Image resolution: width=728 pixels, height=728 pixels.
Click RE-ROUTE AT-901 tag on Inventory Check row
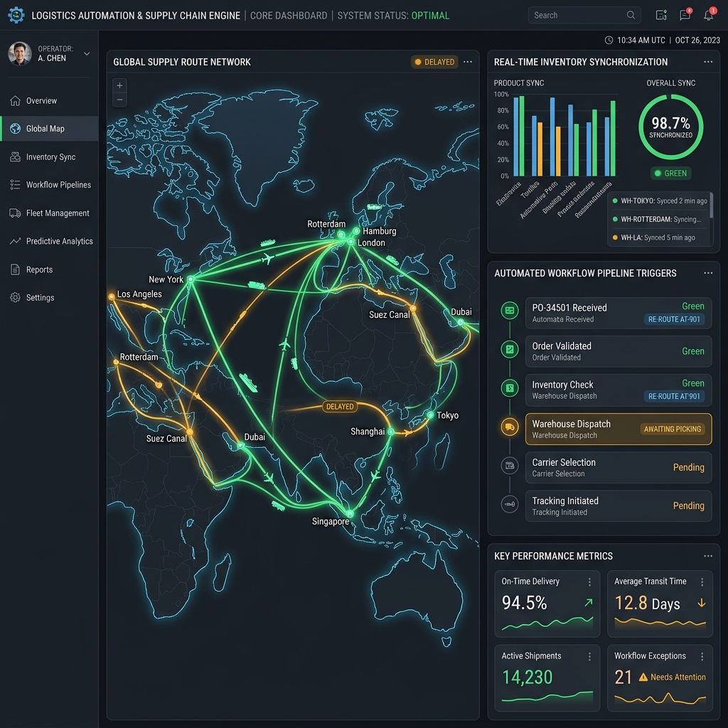click(x=674, y=397)
